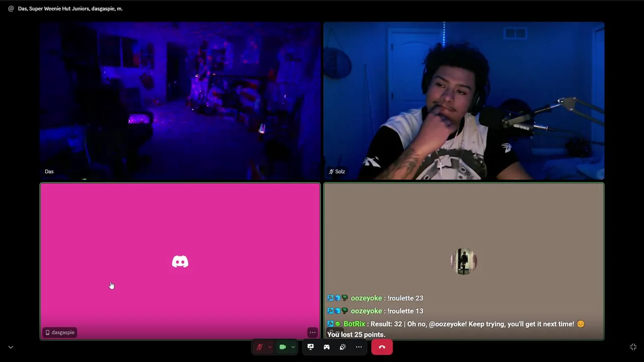The height and width of the screenshot is (362, 644).
Task: Open the soundboard
Action: pos(343,347)
